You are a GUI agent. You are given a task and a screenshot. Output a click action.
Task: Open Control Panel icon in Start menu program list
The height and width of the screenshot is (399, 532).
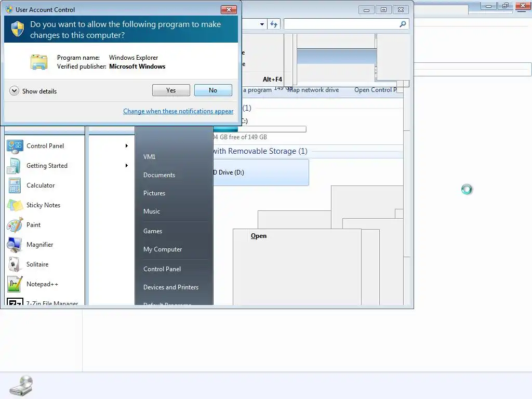[x=15, y=146]
